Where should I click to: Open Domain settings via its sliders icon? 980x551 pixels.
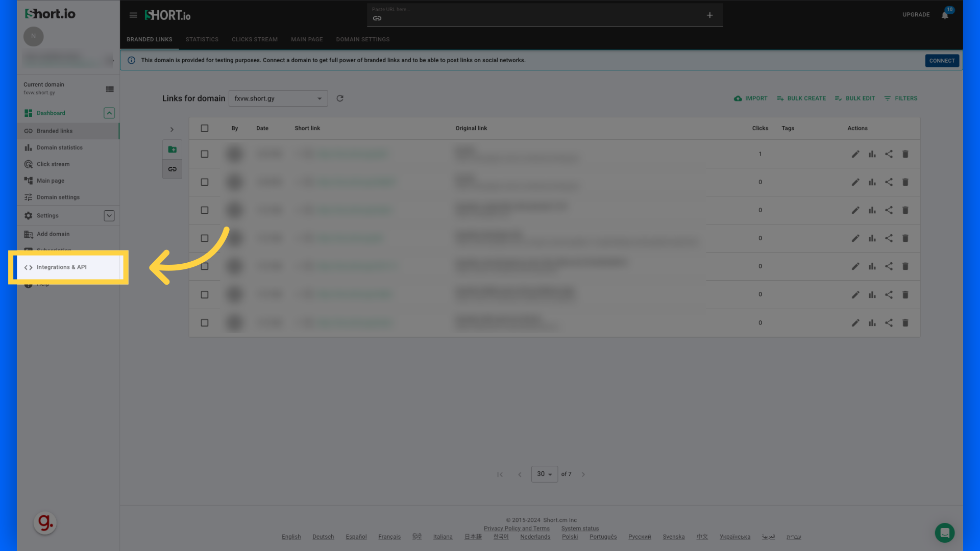pyautogui.click(x=29, y=197)
